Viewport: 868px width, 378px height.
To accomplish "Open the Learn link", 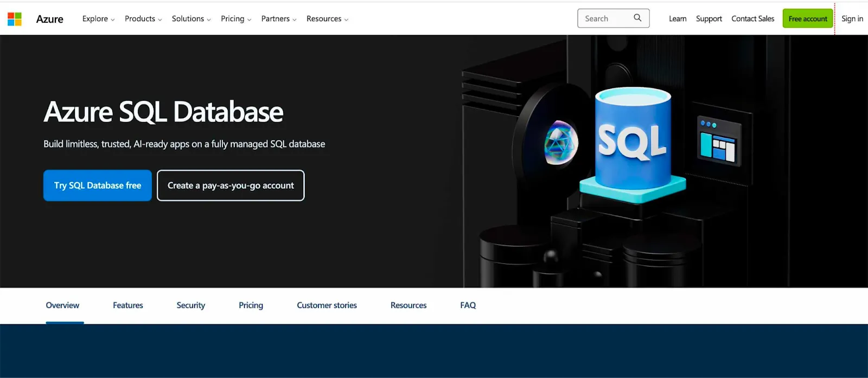I will click(x=678, y=19).
